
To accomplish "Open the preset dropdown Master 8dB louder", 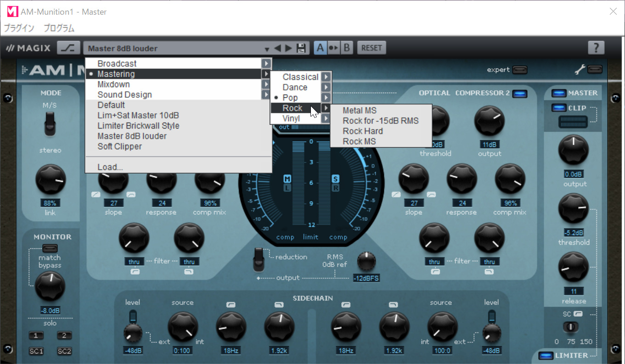I will [179, 48].
